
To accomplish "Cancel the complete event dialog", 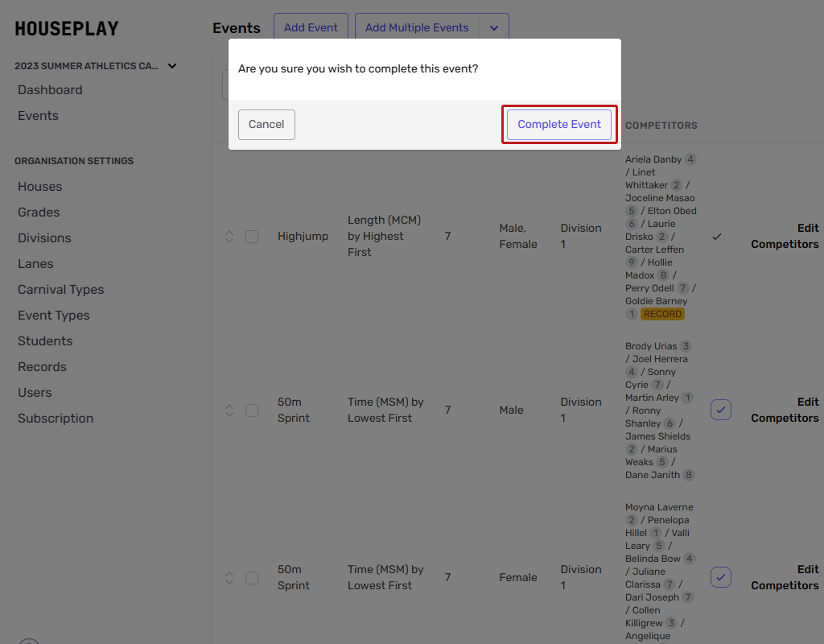I will [266, 125].
